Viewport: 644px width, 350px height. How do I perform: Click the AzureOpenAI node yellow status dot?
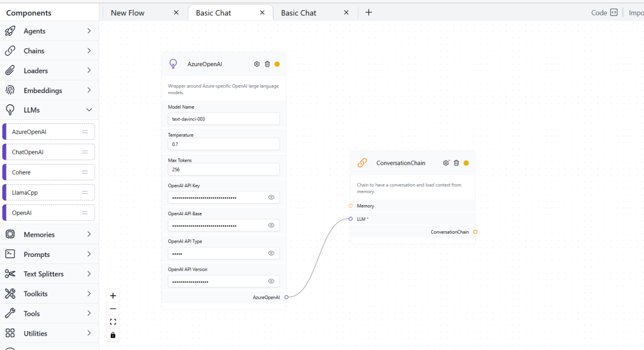tap(277, 64)
